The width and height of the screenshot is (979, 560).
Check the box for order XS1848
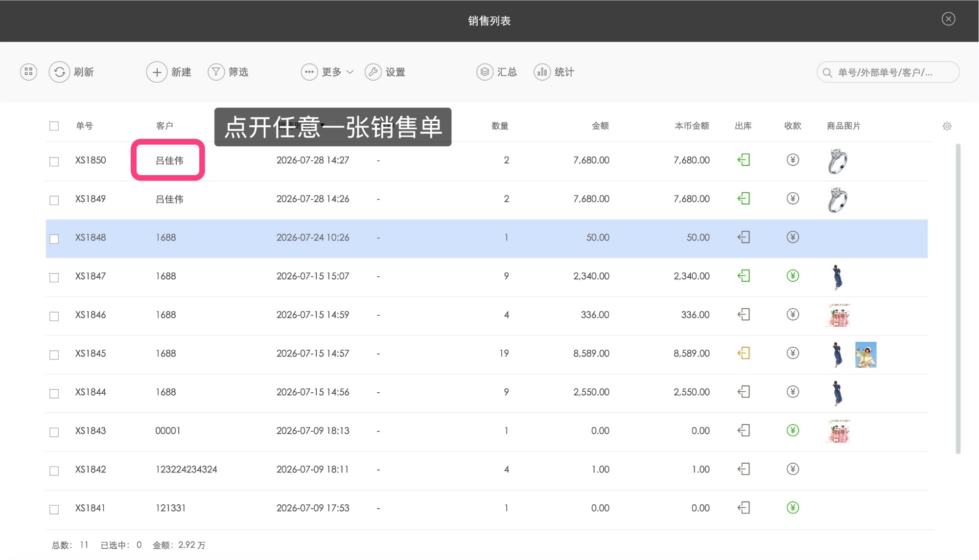[x=54, y=239]
